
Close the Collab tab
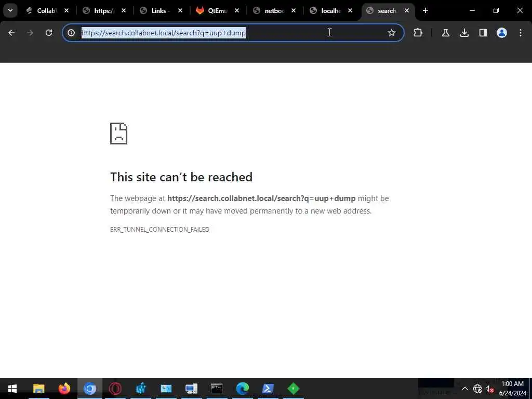click(x=66, y=10)
